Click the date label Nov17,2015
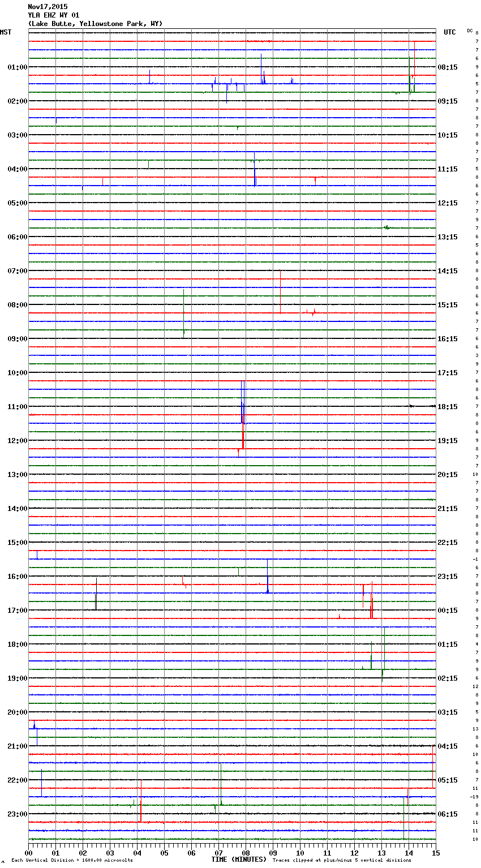The width and height of the screenshot is (481, 868). click(x=48, y=7)
